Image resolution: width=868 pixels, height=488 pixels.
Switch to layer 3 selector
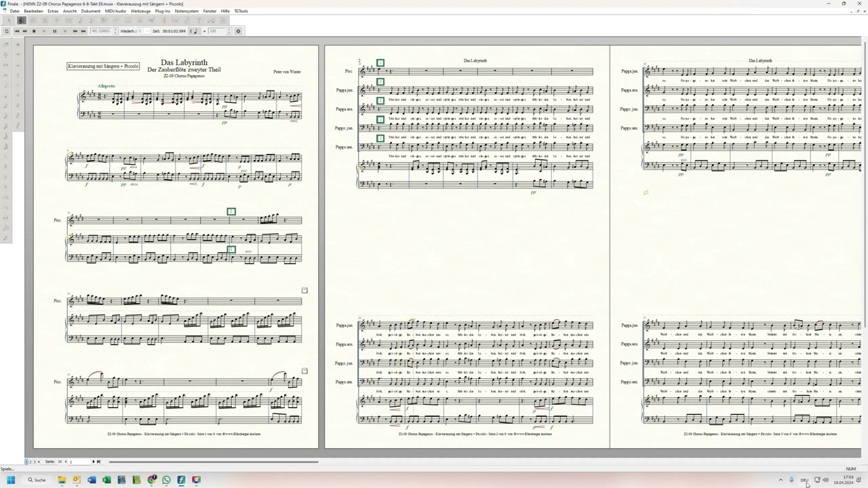(35, 462)
